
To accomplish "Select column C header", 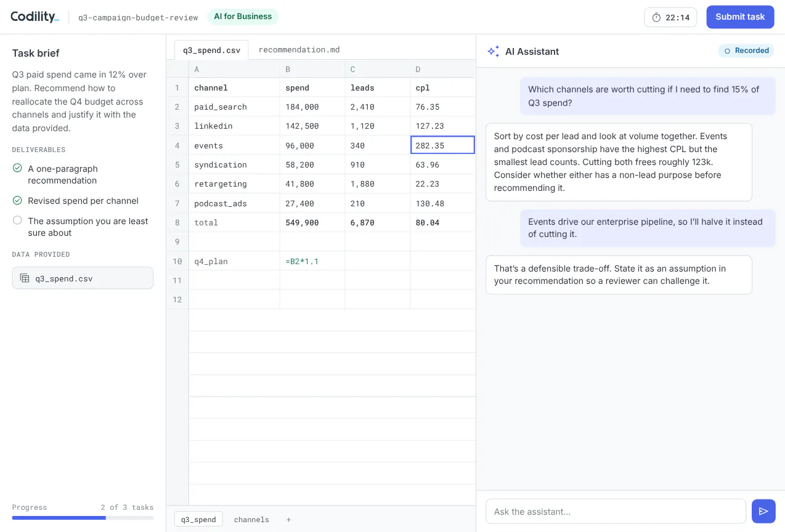I will pos(378,69).
